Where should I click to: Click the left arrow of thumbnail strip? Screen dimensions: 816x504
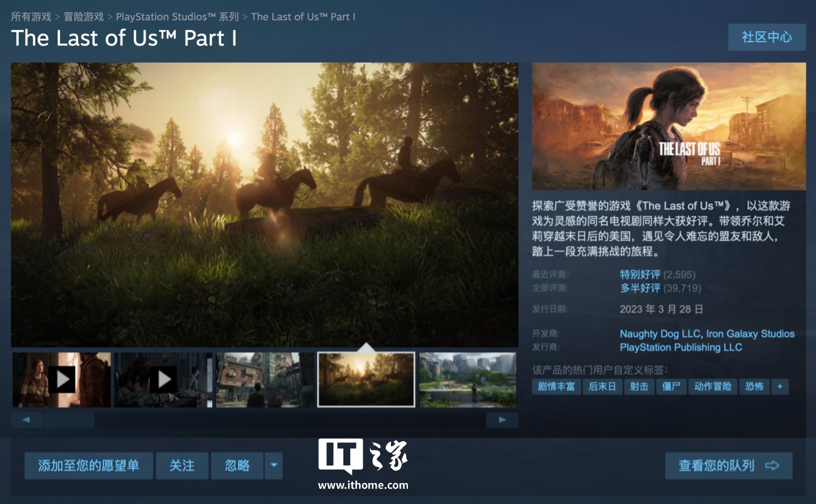coord(26,420)
